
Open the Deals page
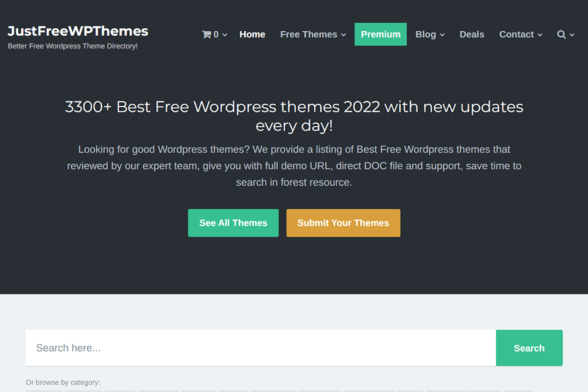pyautogui.click(x=472, y=34)
